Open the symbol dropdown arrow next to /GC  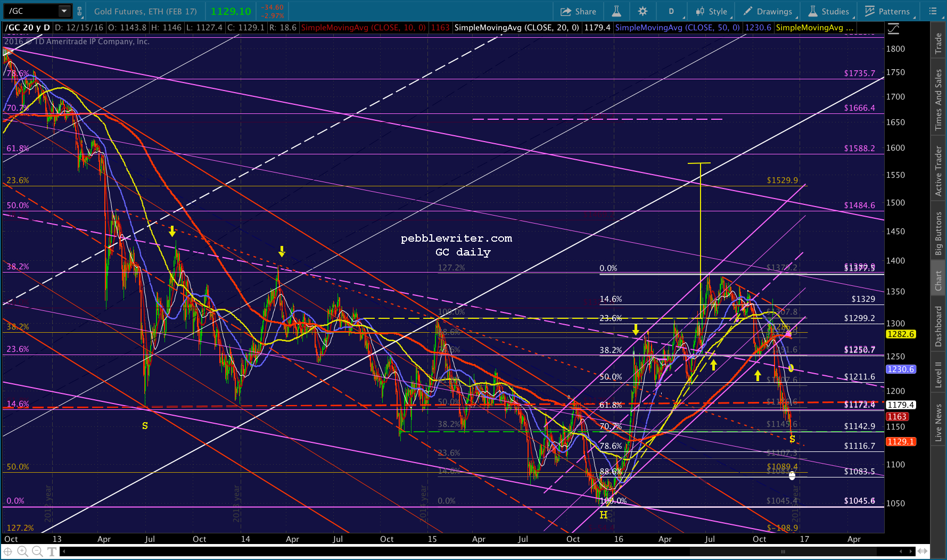click(x=64, y=11)
